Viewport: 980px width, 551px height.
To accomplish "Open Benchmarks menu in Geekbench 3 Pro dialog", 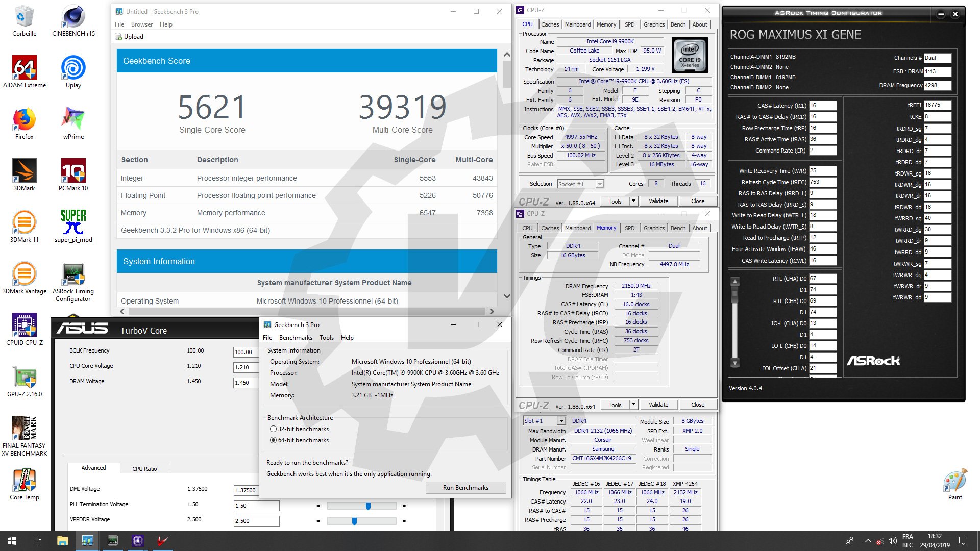I will click(296, 338).
